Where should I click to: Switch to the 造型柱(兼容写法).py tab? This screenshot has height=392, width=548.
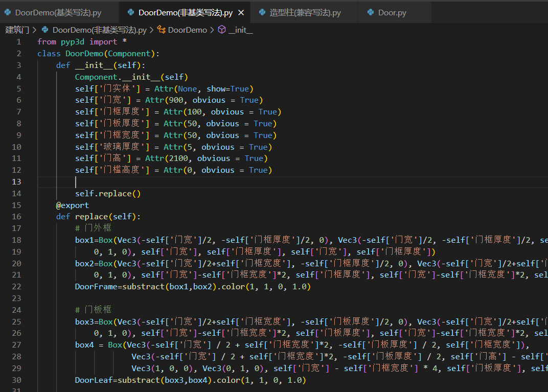305,13
